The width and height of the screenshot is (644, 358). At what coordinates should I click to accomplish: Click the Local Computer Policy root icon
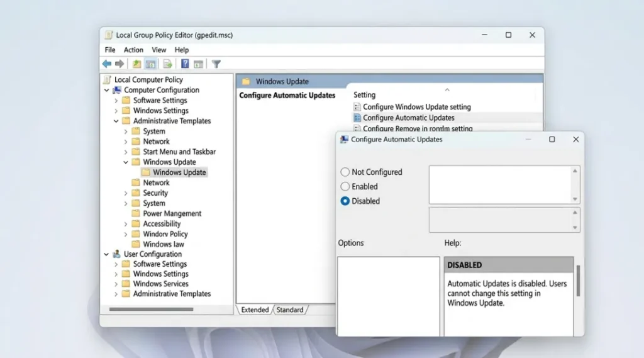pyautogui.click(x=108, y=80)
